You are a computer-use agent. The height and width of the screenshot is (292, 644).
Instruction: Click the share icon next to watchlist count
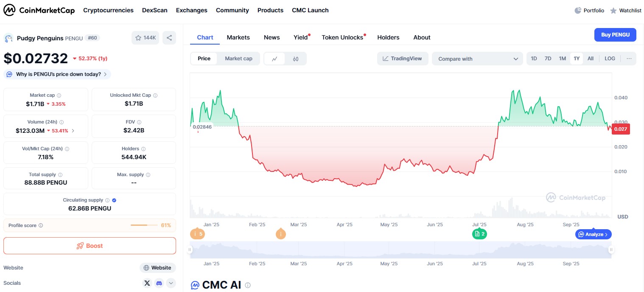pos(169,38)
